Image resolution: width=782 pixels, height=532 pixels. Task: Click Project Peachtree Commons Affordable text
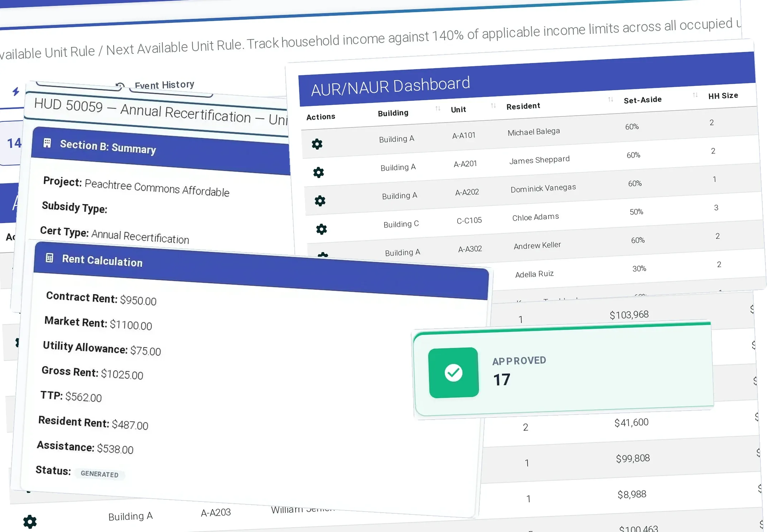pos(136,187)
